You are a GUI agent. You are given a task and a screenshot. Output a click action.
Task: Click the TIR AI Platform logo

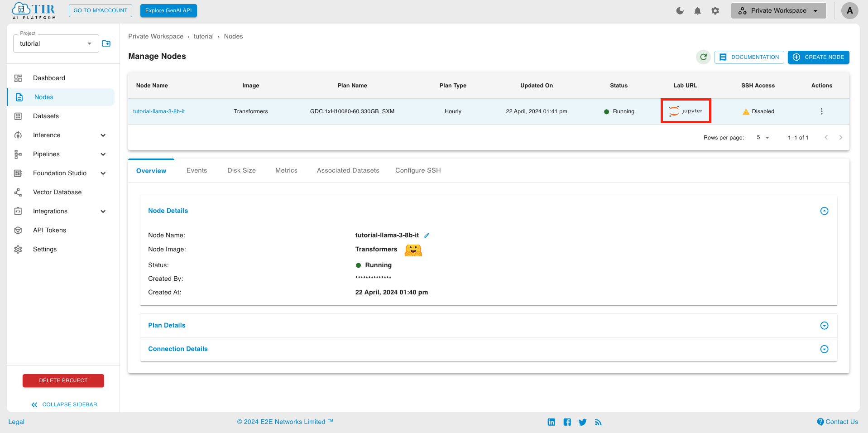(x=34, y=10)
